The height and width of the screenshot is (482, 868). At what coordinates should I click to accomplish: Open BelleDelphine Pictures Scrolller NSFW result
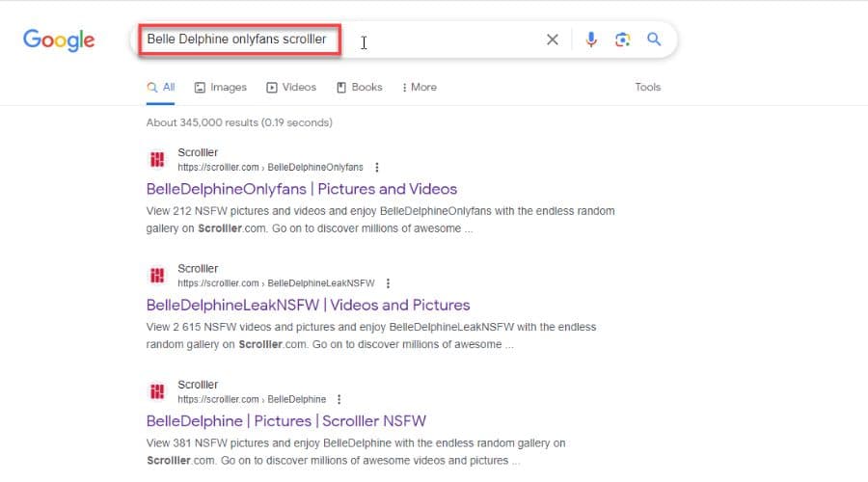286,421
